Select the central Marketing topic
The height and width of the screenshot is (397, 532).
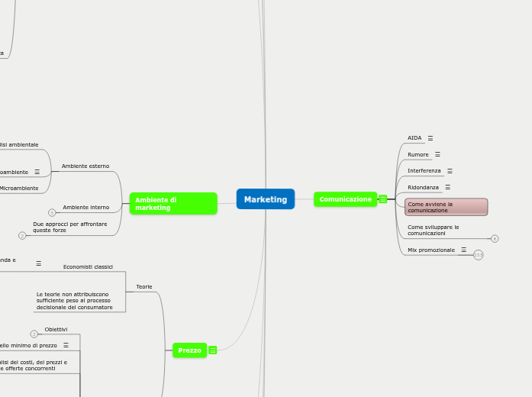pos(266,199)
